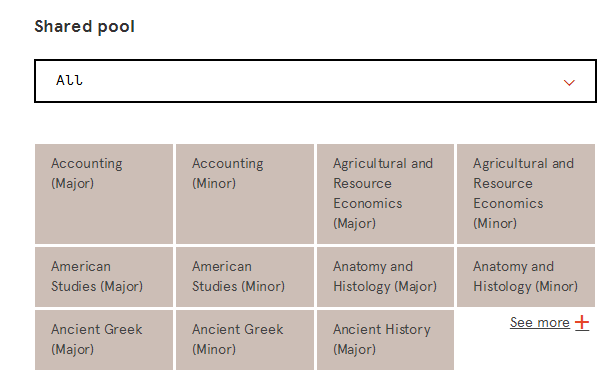The height and width of the screenshot is (386, 614).
Task: Click Histology (Minor) text in tile
Action: coord(526,287)
